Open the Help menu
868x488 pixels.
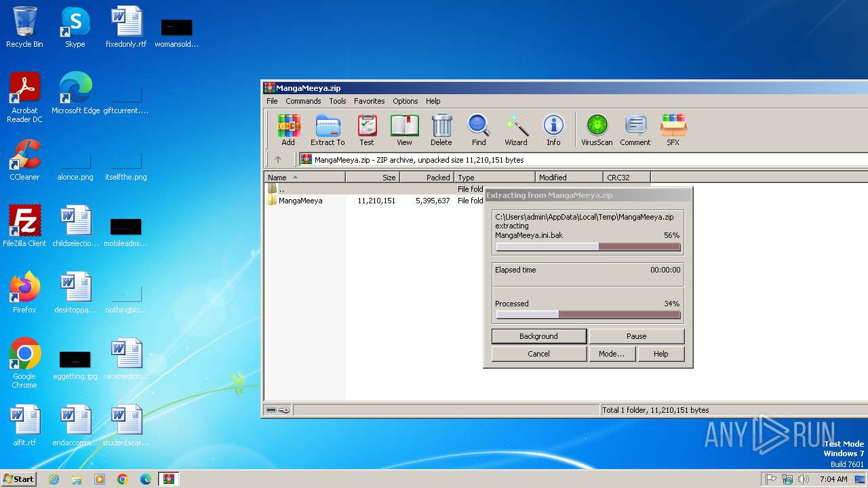pos(433,101)
